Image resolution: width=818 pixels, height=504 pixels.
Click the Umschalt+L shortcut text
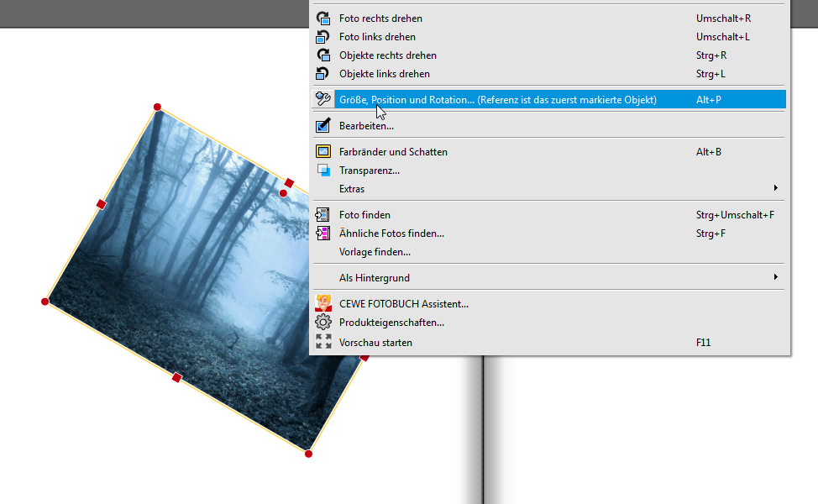(722, 36)
